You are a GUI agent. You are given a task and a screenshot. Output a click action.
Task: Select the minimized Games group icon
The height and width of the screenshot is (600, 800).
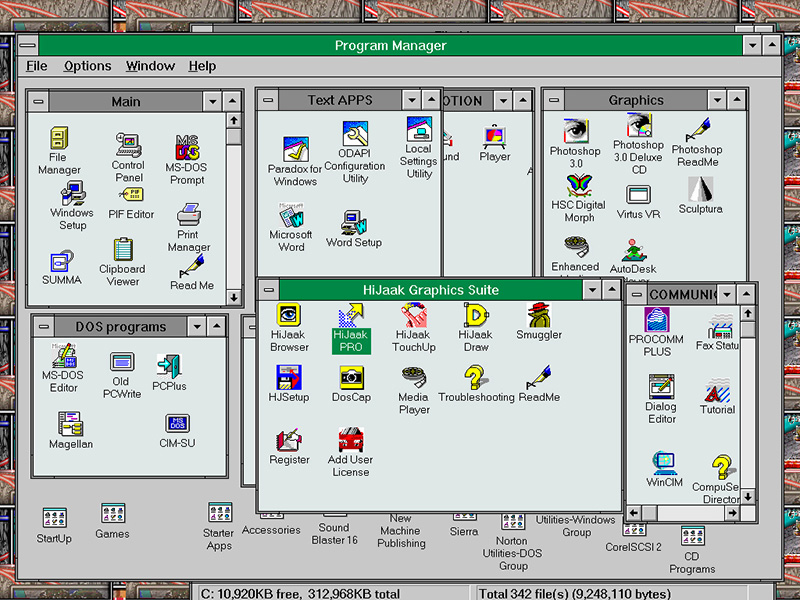click(113, 514)
